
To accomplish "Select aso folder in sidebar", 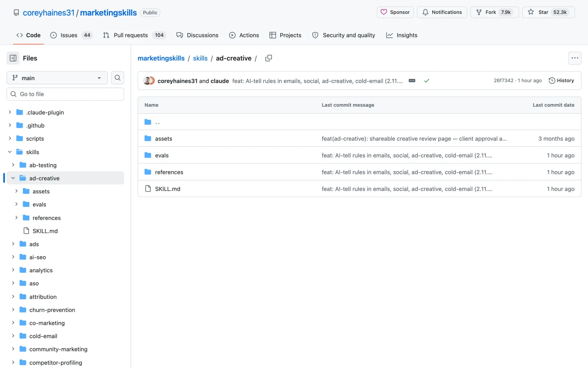I will coord(34,283).
